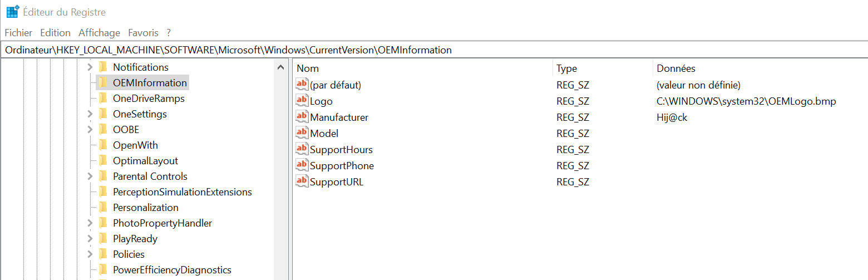Select the OEMInformation tree key
The image size is (868, 280).
[x=150, y=82]
